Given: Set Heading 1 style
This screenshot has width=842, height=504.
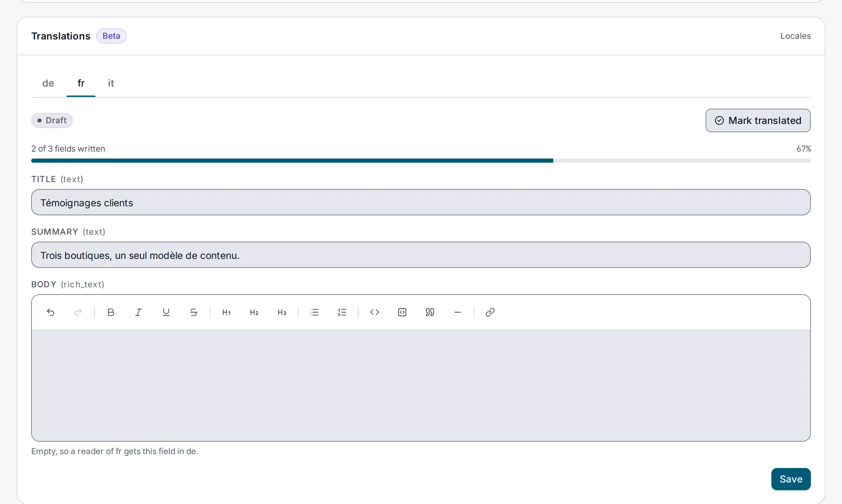Looking at the screenshot, I should tap(226, 312).
